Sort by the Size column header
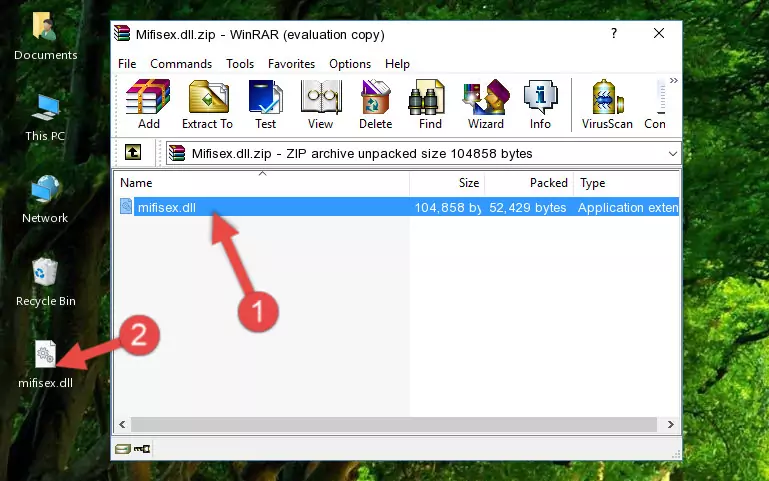 tap(447, 183)
